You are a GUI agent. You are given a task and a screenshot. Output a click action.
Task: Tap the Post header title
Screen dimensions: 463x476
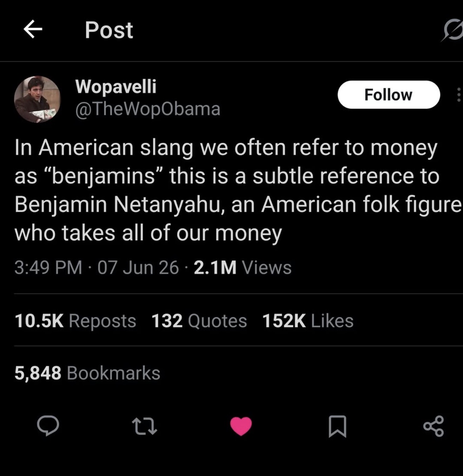tap(109, 30)
